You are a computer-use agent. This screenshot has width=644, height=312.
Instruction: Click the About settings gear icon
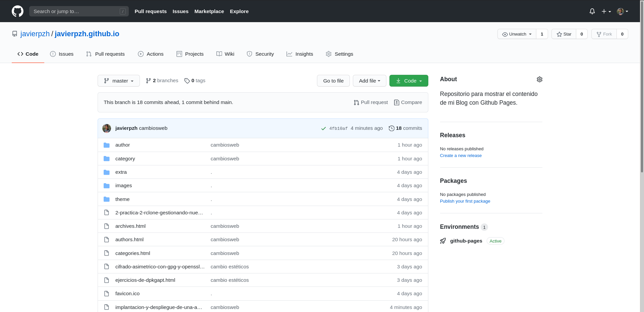point(539,80)
